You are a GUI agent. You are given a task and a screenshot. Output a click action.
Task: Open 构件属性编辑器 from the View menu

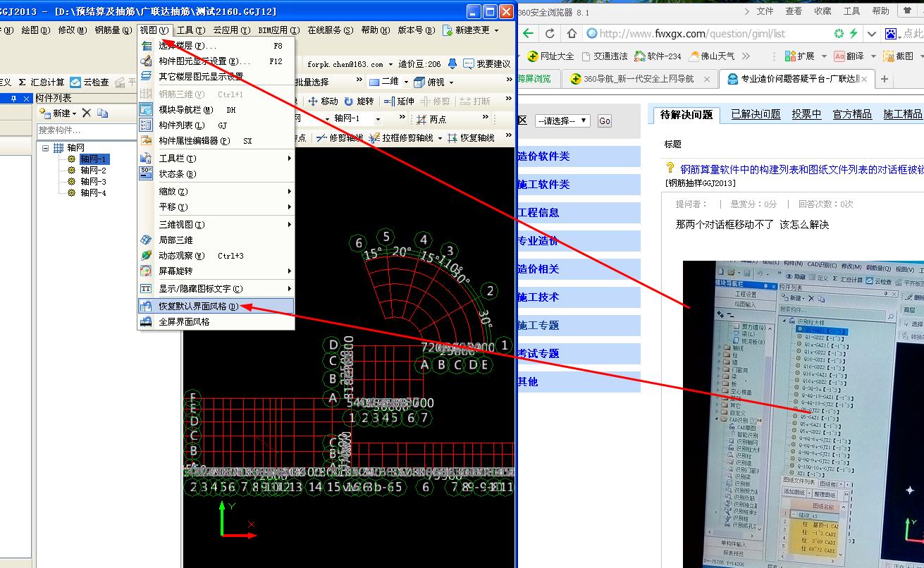coord(216,141)
